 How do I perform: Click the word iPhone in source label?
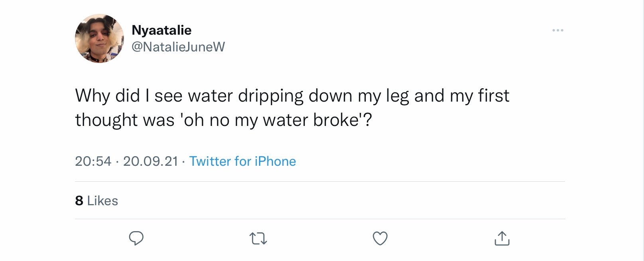pos(275,161)
